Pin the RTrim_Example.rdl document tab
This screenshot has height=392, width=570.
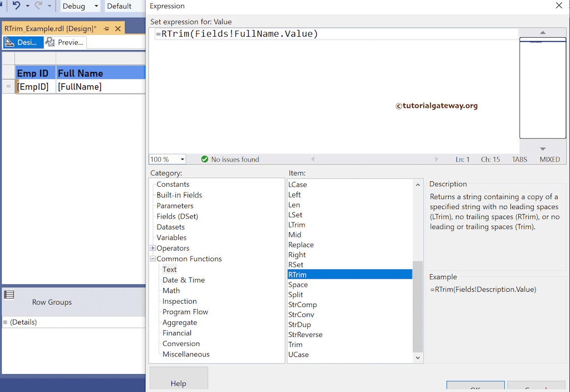pos(106,28)
